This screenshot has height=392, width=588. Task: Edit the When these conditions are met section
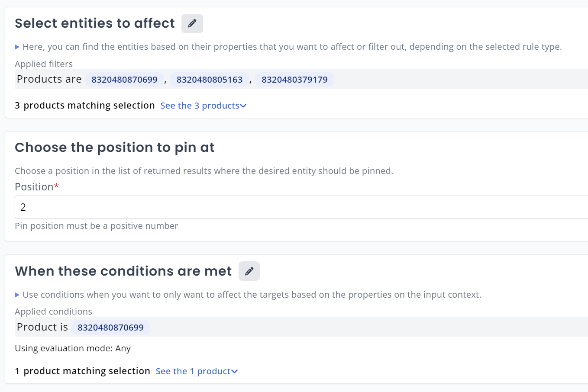249,271
